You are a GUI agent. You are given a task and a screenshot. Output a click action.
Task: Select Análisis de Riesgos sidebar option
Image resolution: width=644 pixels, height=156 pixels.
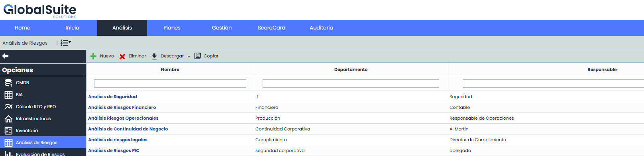click(37, 143)
